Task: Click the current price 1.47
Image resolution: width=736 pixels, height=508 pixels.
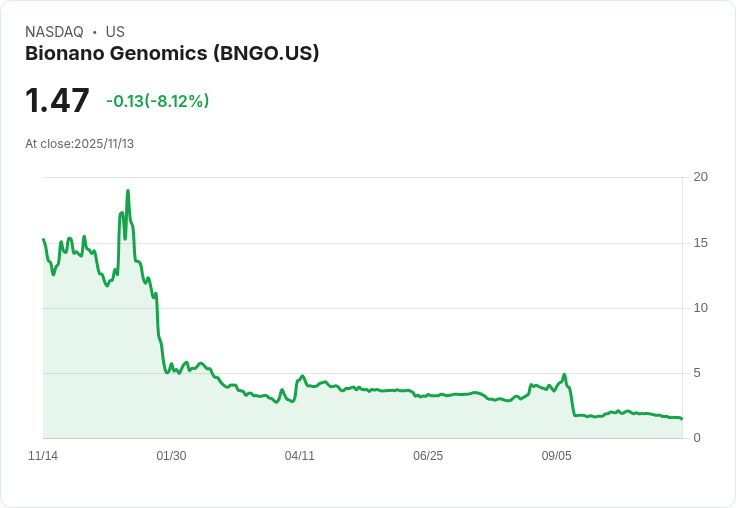Action: click(57, 101)
